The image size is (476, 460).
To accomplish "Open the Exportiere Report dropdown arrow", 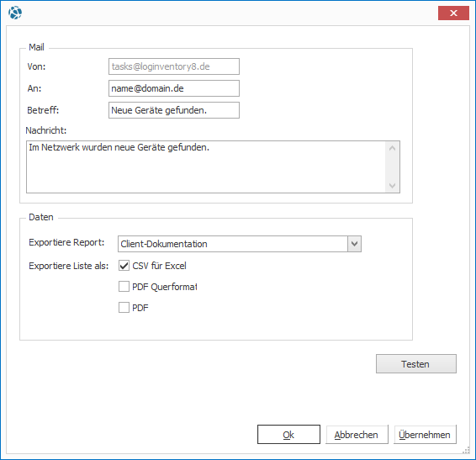I will point(354,244).
